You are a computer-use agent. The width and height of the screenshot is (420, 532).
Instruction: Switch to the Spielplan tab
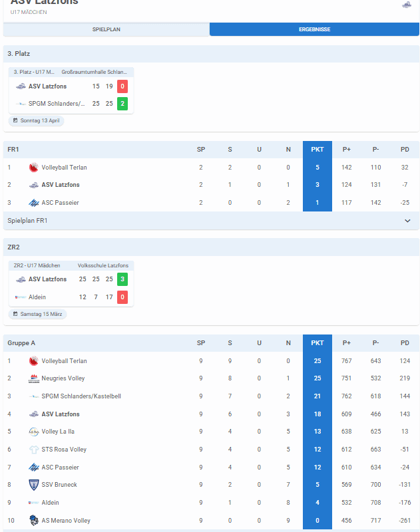(106, 29)
